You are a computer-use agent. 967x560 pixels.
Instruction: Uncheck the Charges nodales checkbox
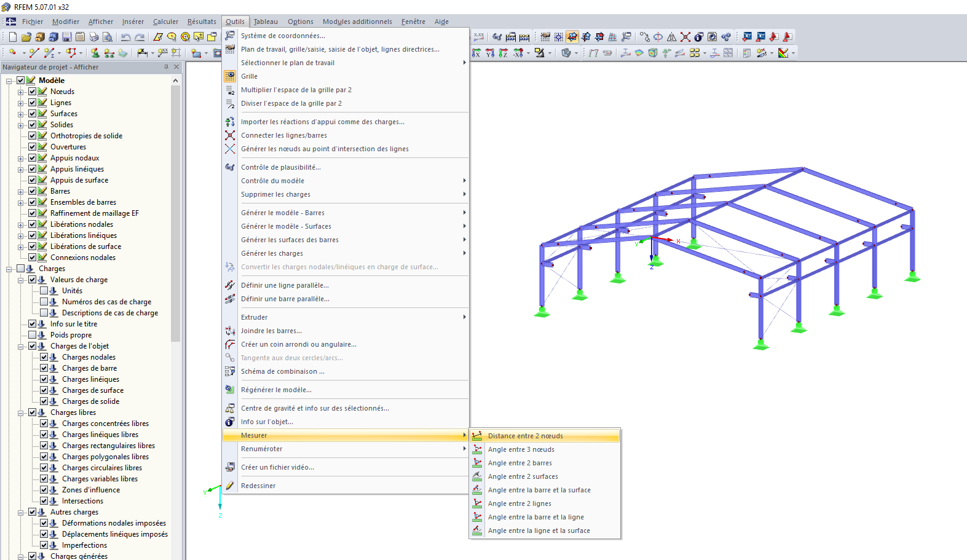pos(44,357)
